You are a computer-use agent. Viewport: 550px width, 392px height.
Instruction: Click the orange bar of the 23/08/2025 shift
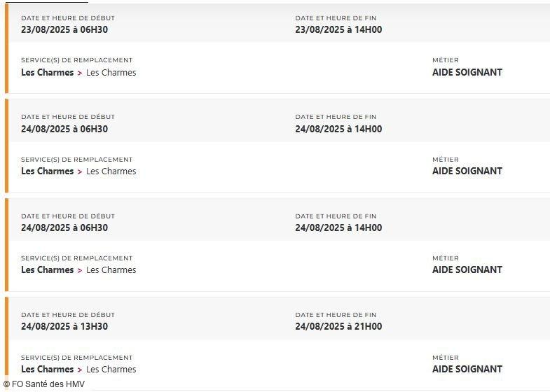(6, 48)
